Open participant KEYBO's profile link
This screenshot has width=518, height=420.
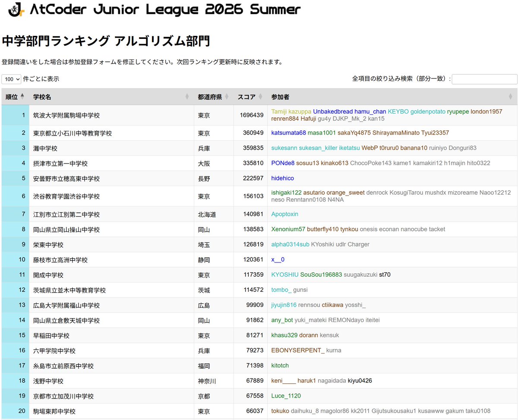398,111
